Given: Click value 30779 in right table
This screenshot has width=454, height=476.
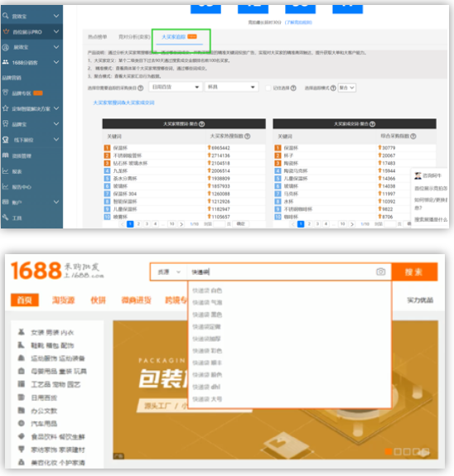Looking at the screenshot, I should 389,148.
